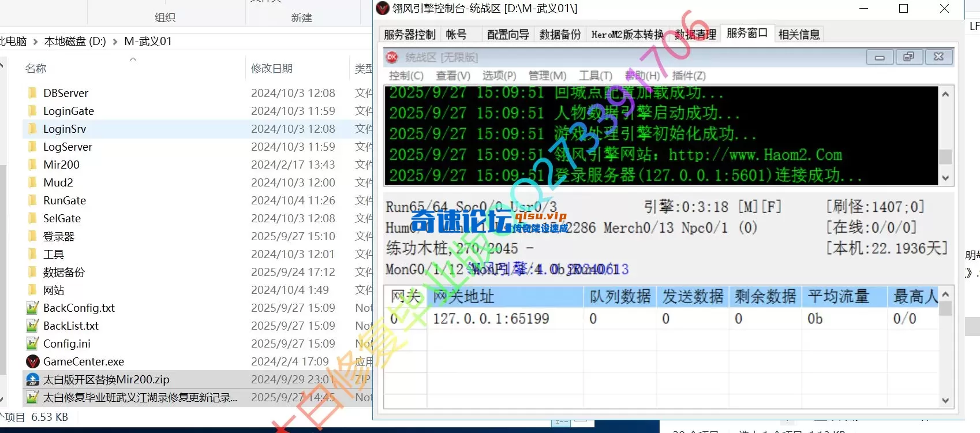Click the M-武义01 breadcrumb segment
The height and width of the screenshot is (433, 980).
[x=148, y=42]
